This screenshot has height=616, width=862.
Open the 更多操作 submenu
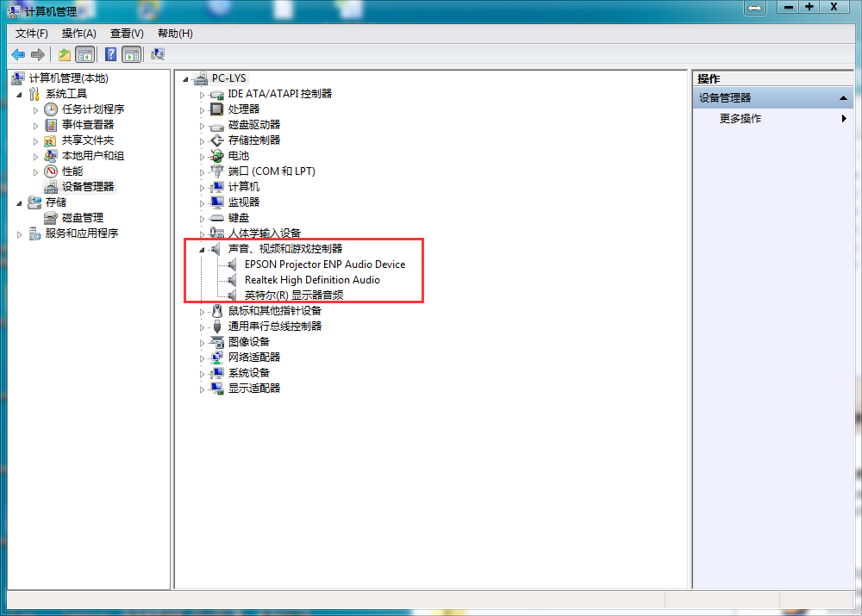click(x=773, y=119)
